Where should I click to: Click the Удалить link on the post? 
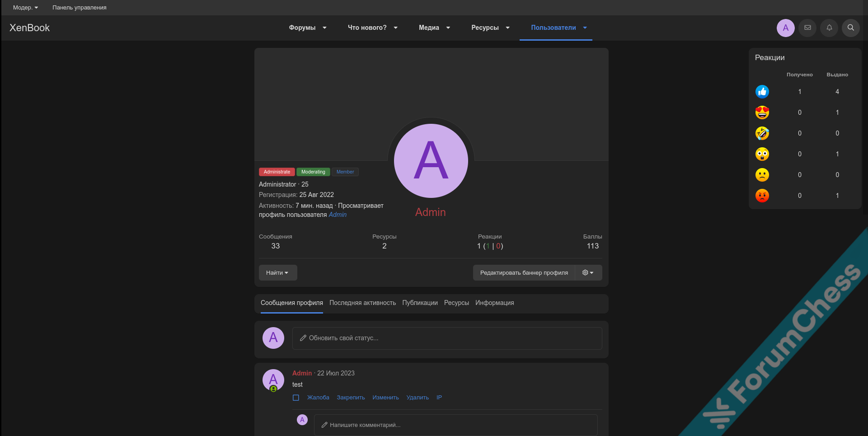pyautogui.click(x=418, y=398)
